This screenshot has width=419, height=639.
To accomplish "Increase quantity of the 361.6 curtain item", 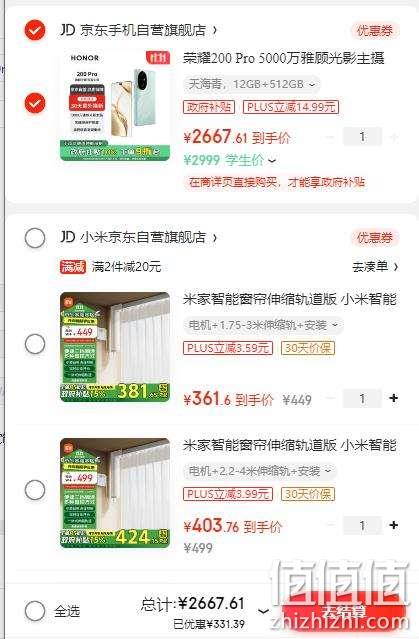I will pos(393,398).
